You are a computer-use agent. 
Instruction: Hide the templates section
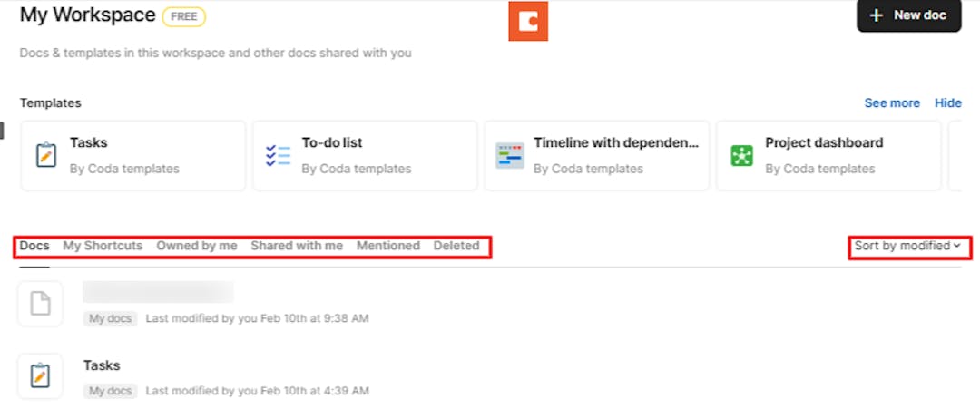(x=948, y=103)
